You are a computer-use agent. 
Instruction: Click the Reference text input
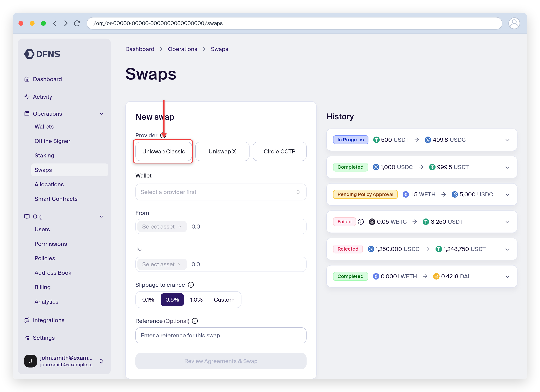221,335
